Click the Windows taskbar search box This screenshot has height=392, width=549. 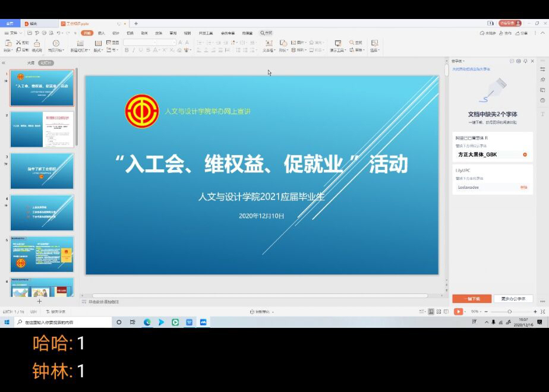(x=63, y=322)
